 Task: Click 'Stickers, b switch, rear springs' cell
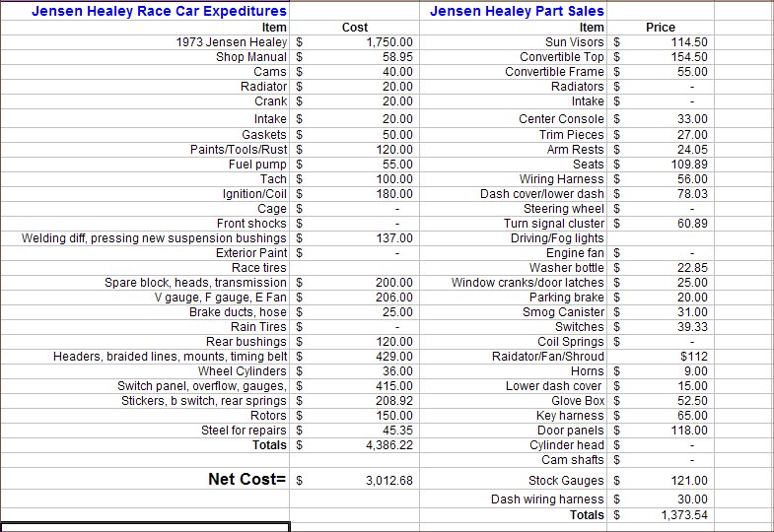[145, 401]
